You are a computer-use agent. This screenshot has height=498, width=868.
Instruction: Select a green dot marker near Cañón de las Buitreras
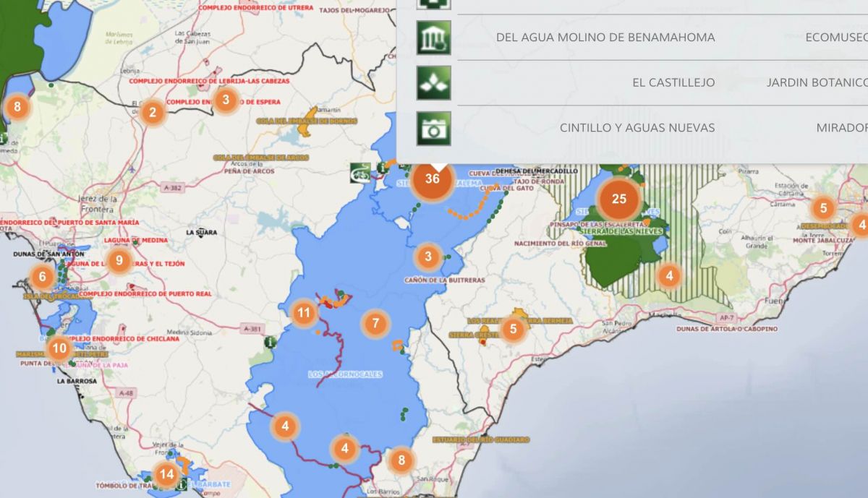(x=447, y=257)
